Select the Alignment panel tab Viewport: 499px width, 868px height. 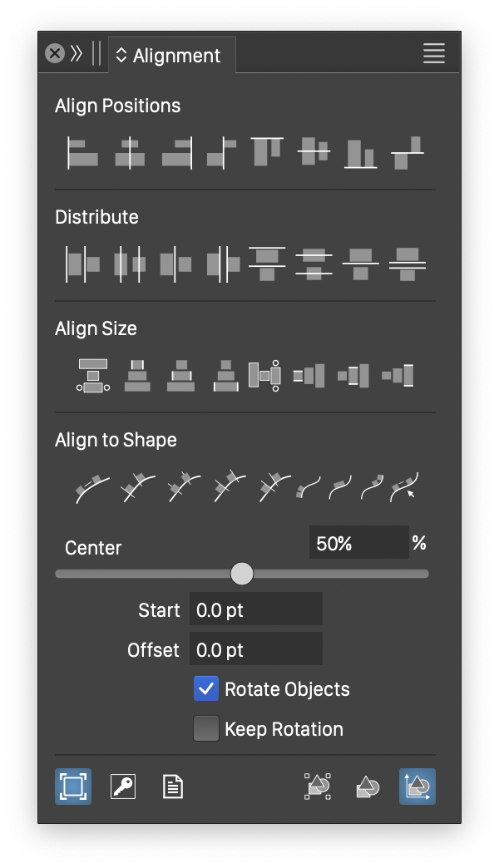(176, 56)
